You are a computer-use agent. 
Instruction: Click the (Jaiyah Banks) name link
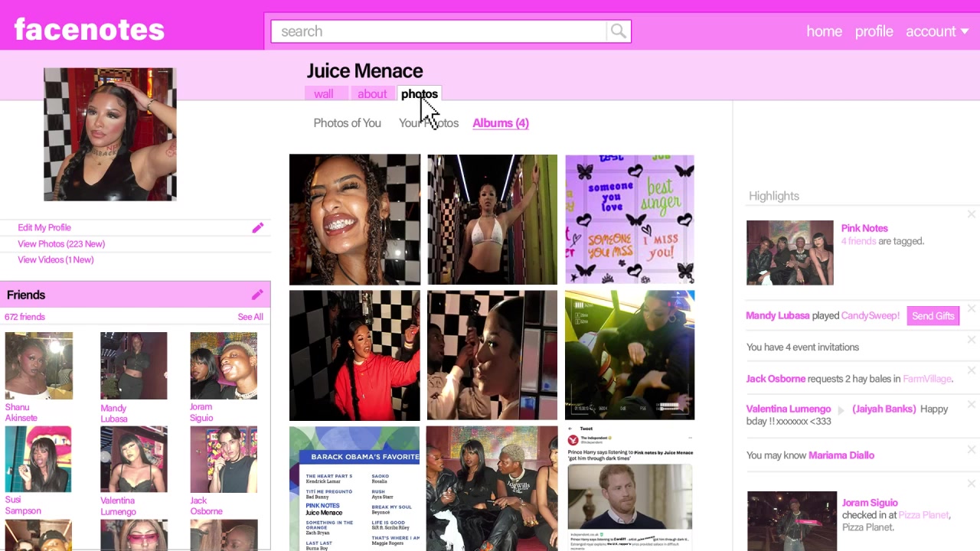pos(884,409)
